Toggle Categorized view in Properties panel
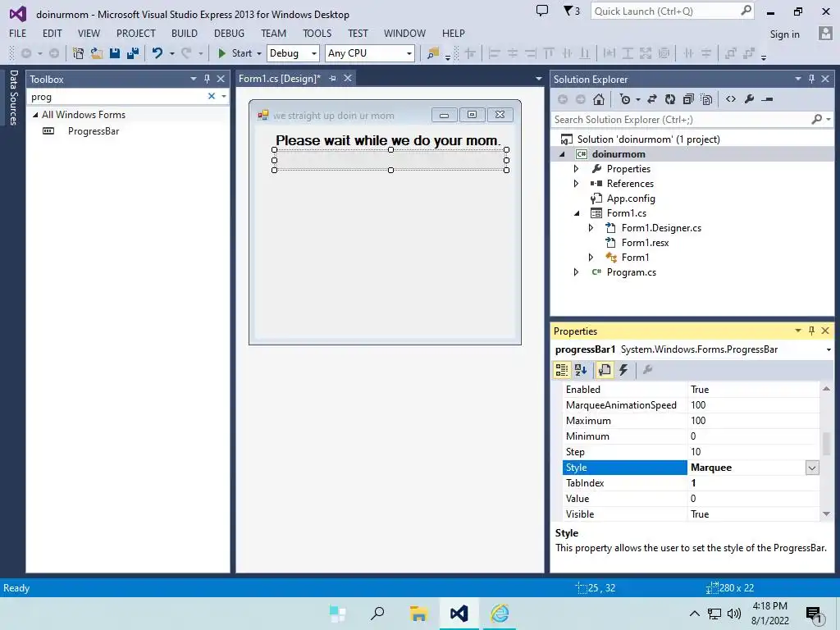This screenshot has width=840, height=630. pyautogui.click(x=562, y=370)
